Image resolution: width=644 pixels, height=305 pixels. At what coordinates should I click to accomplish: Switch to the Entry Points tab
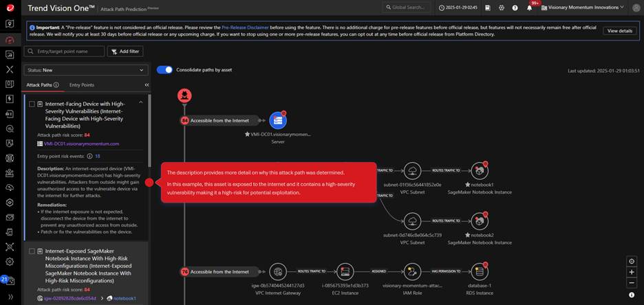[x=82, y=85]
